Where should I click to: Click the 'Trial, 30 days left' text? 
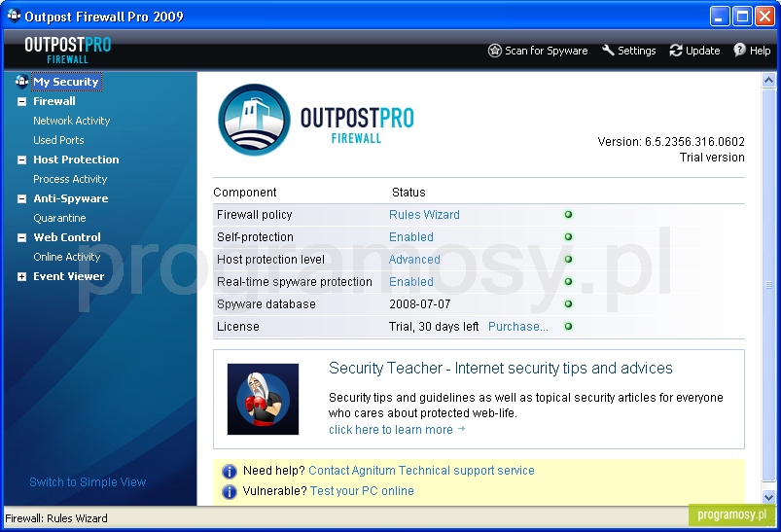(434, 326)
